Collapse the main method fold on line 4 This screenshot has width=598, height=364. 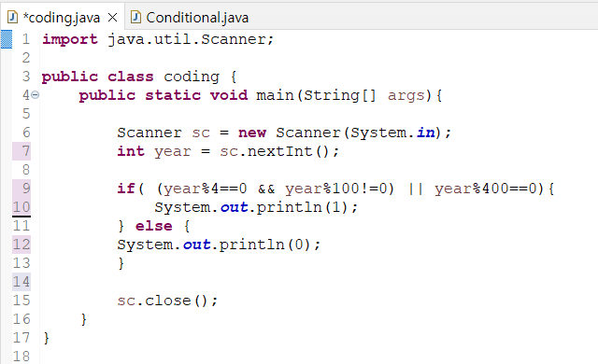click(x=36, y=95)
